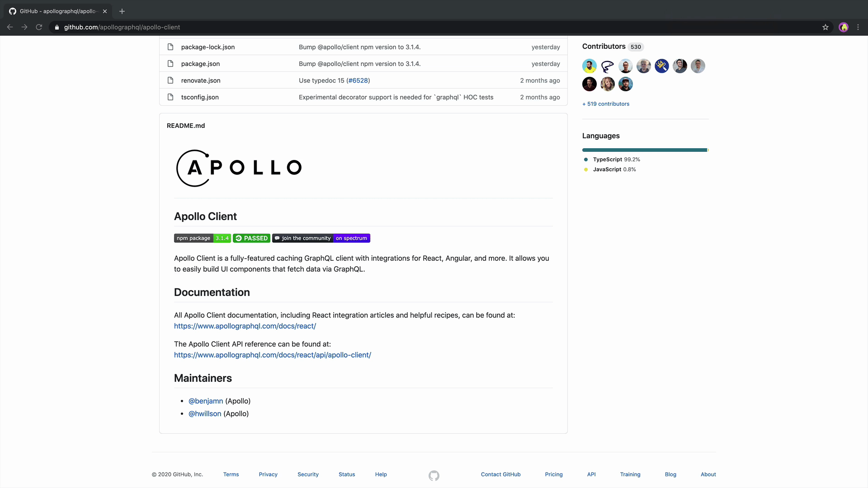The width and height of the screenshot is (868, 488).
Task: Open the renovate.json file
Action: coord(201,80)
